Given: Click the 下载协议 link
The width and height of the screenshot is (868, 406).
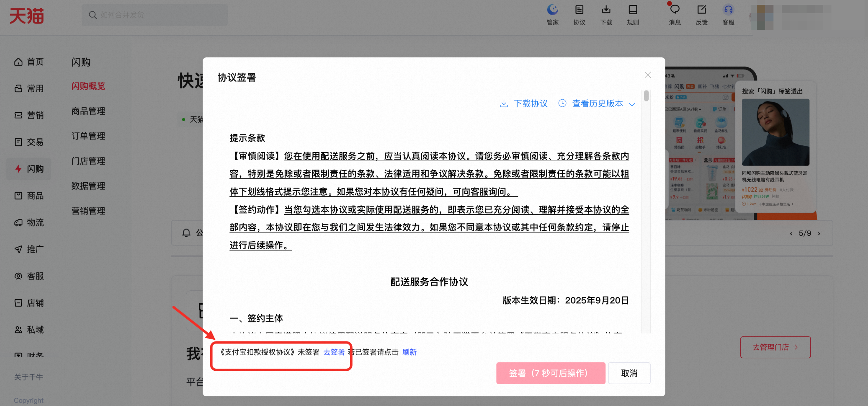Looking at the screenshot, I should (523, 104).
